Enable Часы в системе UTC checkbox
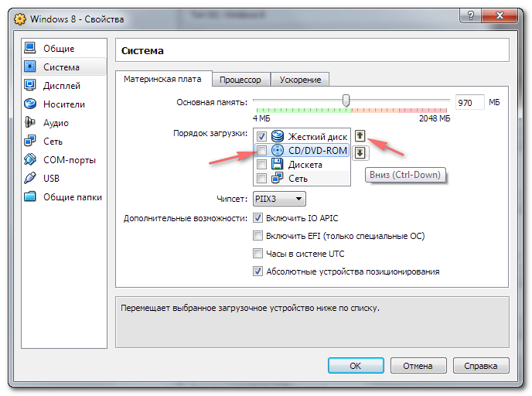532x396 pixels. pos(257,254)
